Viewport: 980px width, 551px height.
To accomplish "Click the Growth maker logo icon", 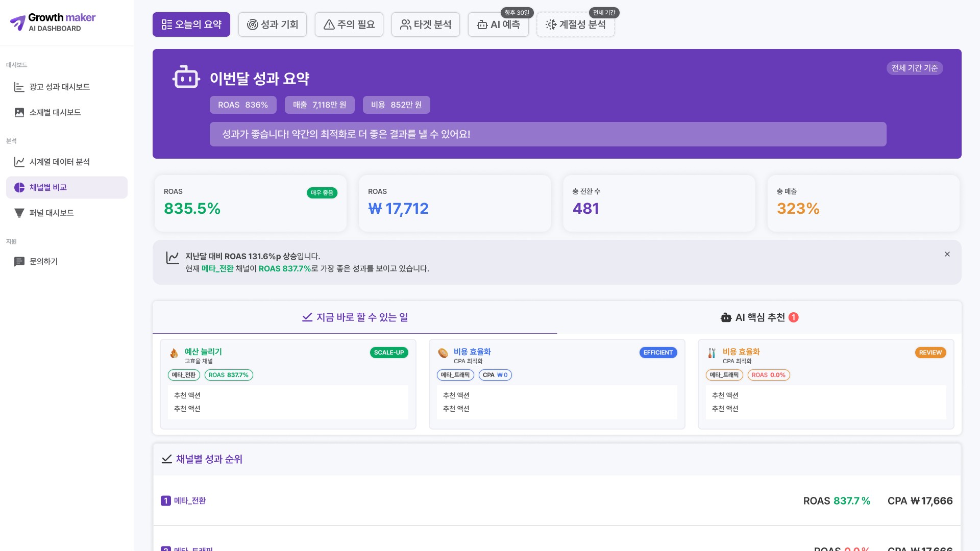I will [x=18, y=22].
